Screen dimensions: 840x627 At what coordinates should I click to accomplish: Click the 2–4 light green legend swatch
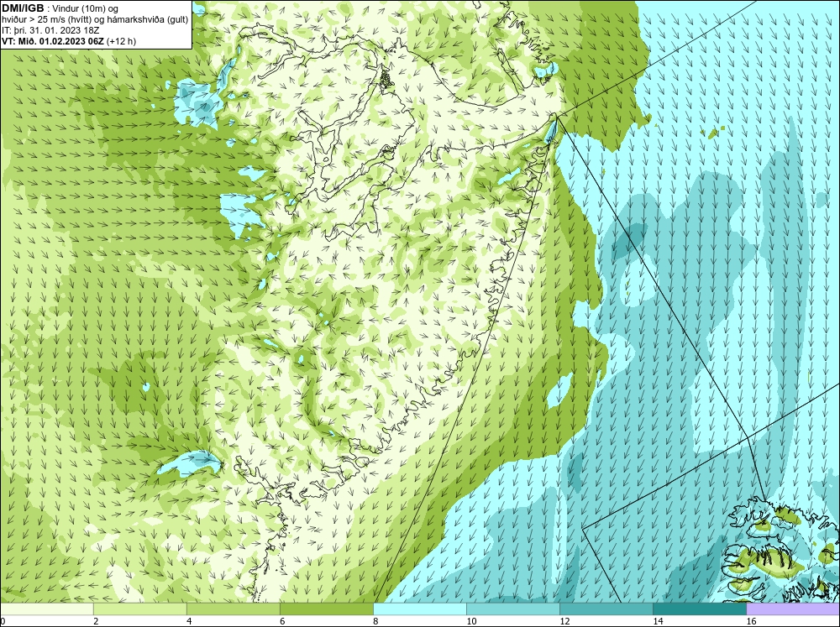tap(140, 609)
